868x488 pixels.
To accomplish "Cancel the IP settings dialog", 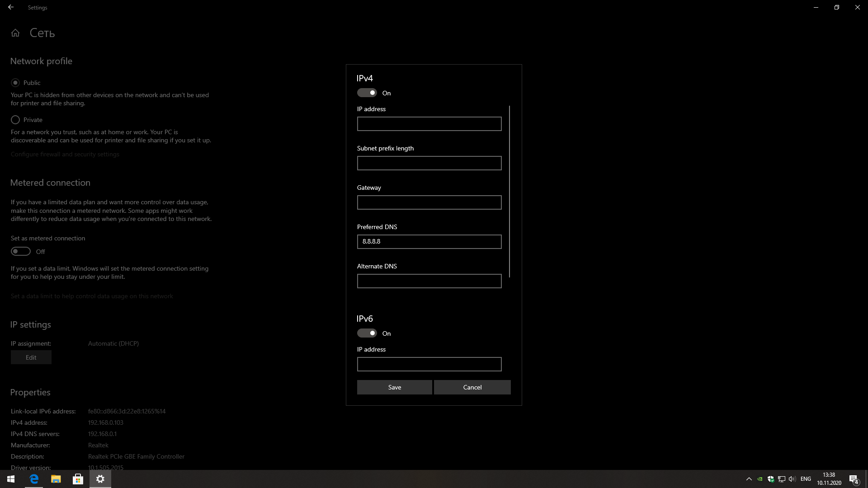I will coord(472,387).
